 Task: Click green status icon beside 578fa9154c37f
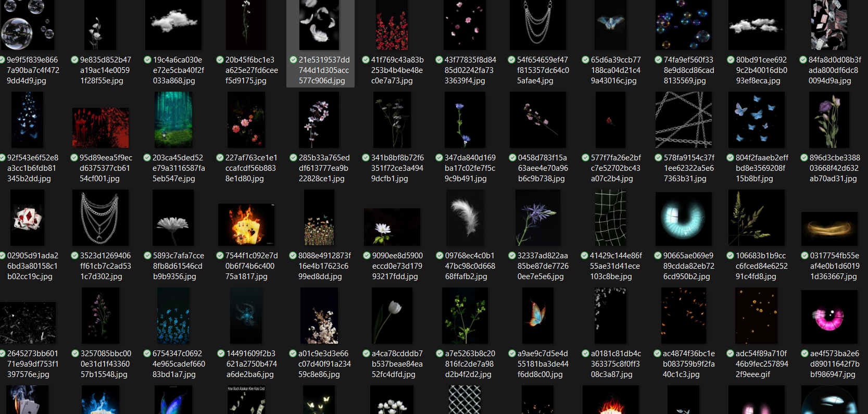point(659,158)
